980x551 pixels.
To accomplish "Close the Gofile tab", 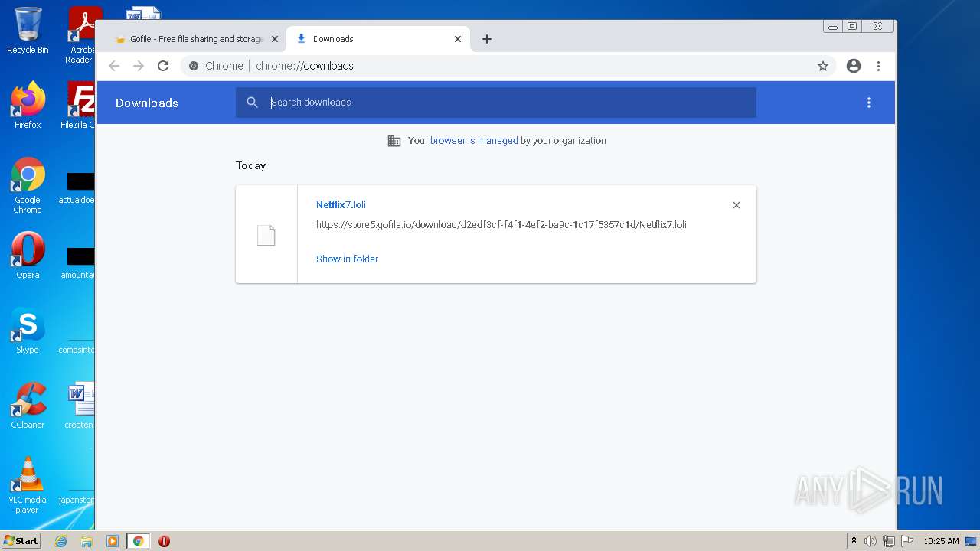I will click(x=275, y=39).
